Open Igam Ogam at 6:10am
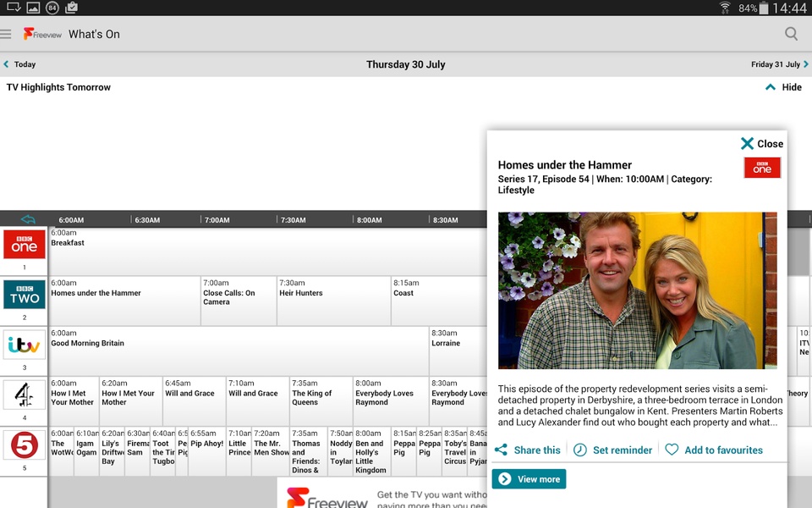This screenshot has width=812, height=508. click(86, 451)
